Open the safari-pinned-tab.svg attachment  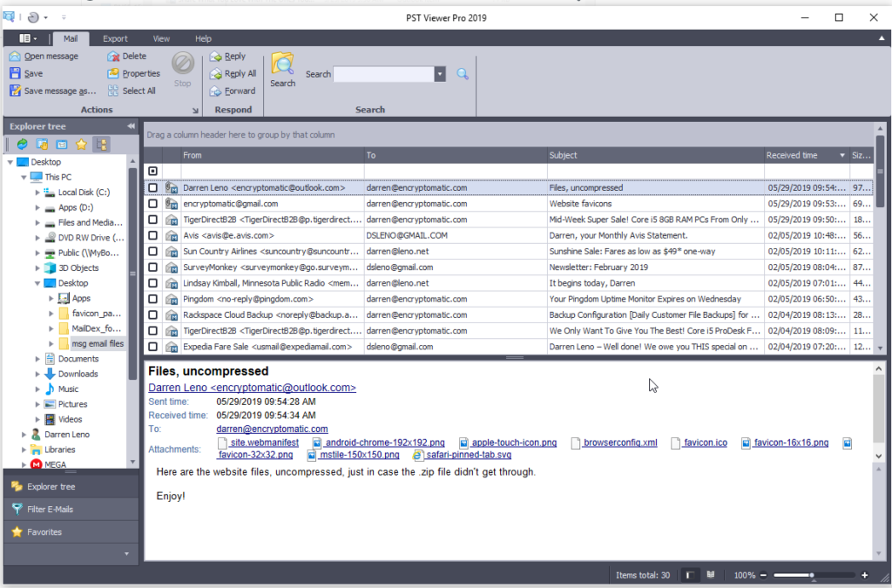tap(468, 455)
